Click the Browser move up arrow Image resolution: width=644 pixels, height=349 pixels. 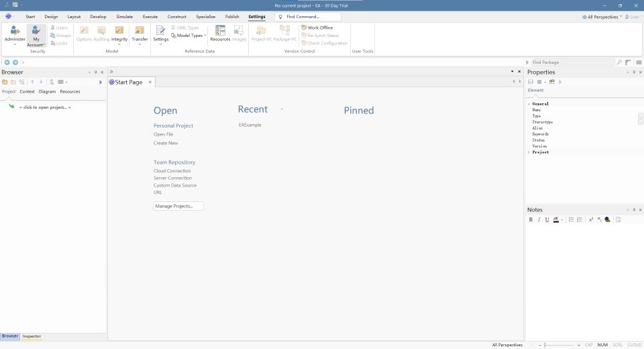coord(32,82)
